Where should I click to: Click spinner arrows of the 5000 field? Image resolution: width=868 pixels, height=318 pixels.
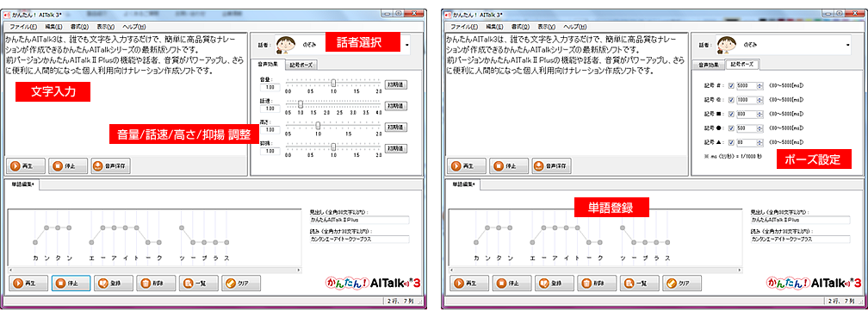coord(759,85)
